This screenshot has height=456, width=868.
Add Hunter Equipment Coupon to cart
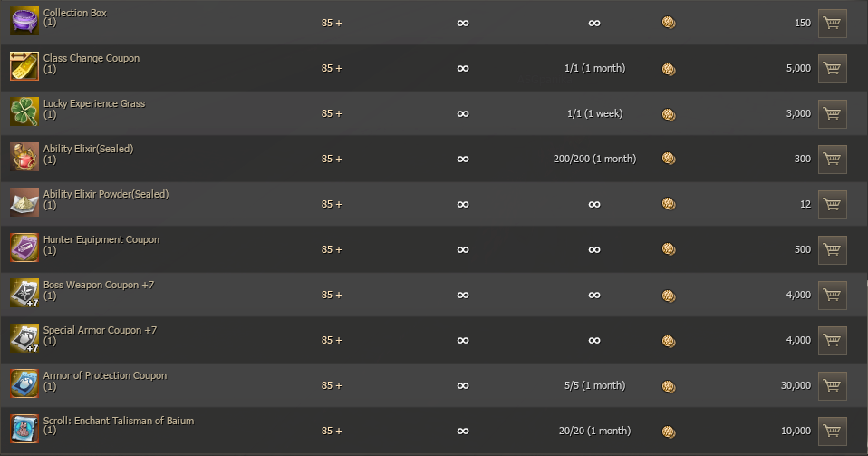tap(832, 249)
